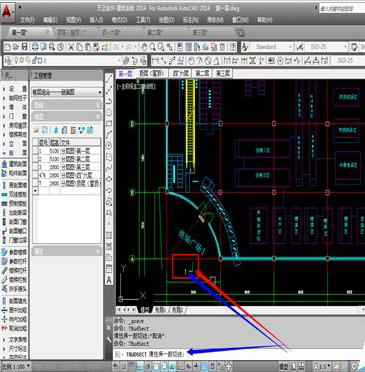Select the Rectangle tool in draw toolbar
365x372 pixels.
pos(109,124)
